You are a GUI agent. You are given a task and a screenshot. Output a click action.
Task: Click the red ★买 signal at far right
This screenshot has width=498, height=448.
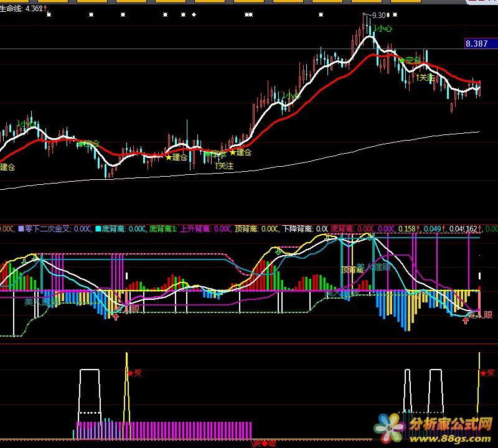click(487, 373)
